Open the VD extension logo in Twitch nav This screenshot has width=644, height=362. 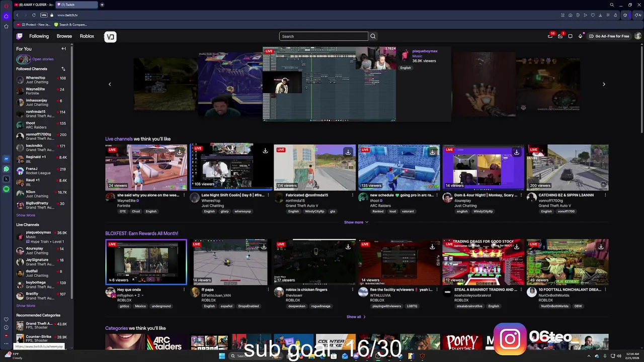(110, 37)
